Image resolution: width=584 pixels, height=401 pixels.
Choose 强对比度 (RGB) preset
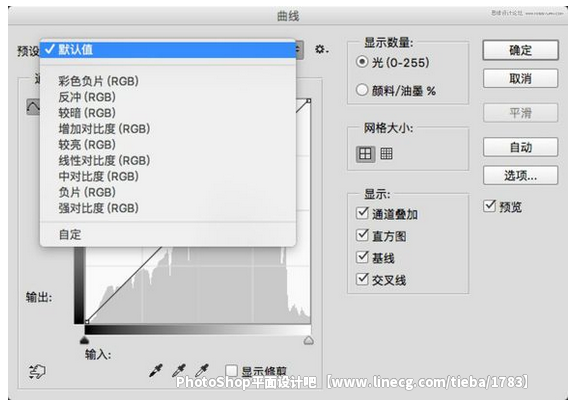point(168,208)
